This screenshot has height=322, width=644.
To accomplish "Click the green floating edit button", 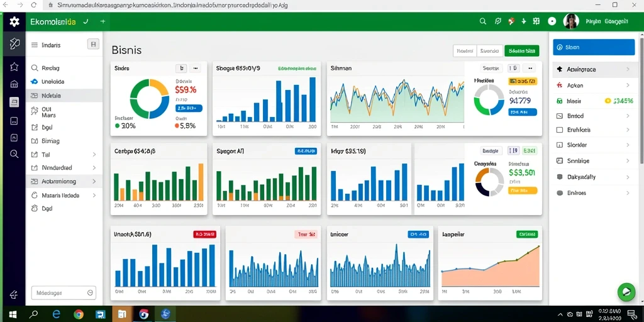I will 626,292.
